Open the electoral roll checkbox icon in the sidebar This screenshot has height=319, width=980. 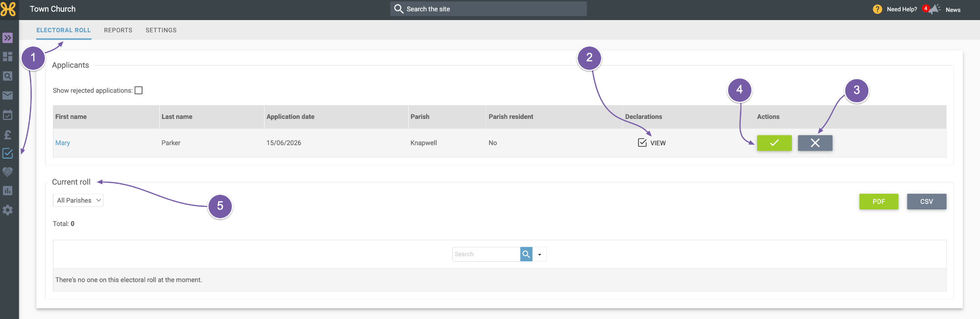pyautogui.click(x=7, y=153)
